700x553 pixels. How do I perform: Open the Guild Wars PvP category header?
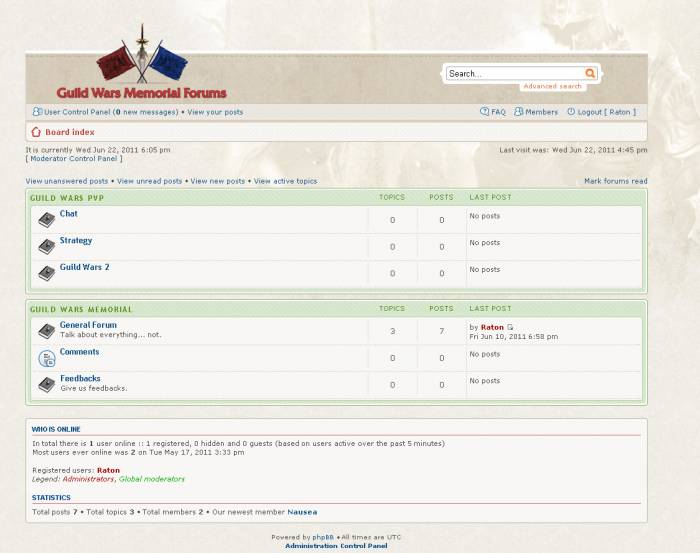(67, 198)
